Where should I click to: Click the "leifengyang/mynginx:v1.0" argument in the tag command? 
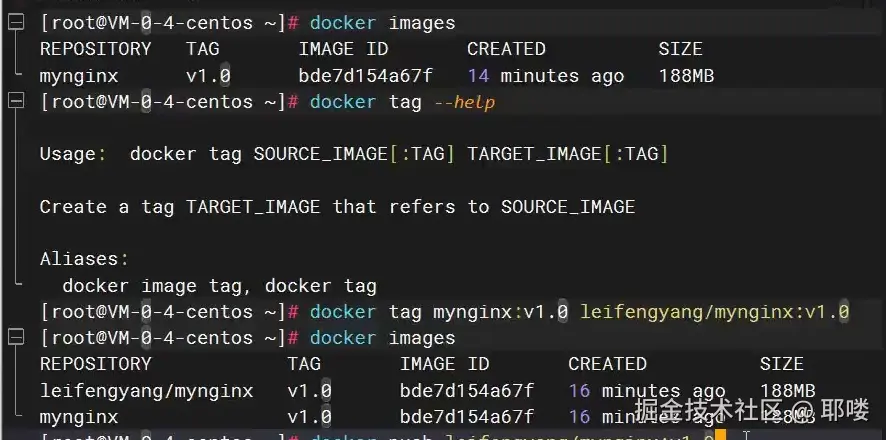pos(714,312)
